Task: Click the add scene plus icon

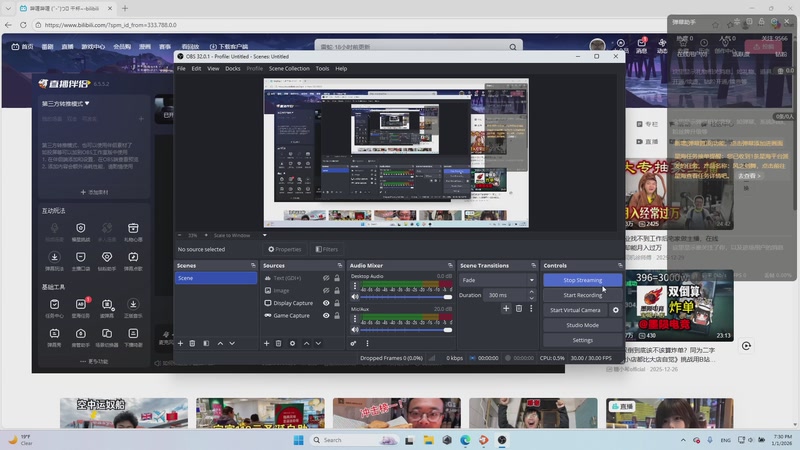Action: click(x=180, y=343)
